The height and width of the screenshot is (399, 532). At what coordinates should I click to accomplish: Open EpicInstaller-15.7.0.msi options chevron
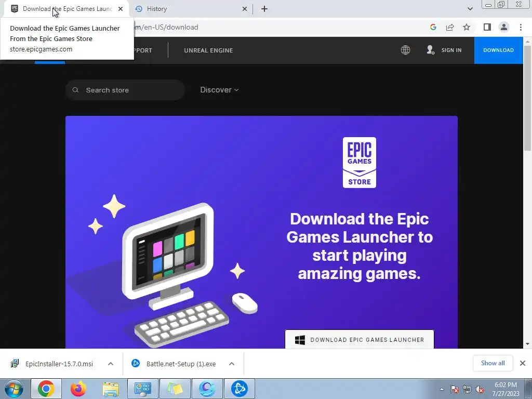click(111, 364)
